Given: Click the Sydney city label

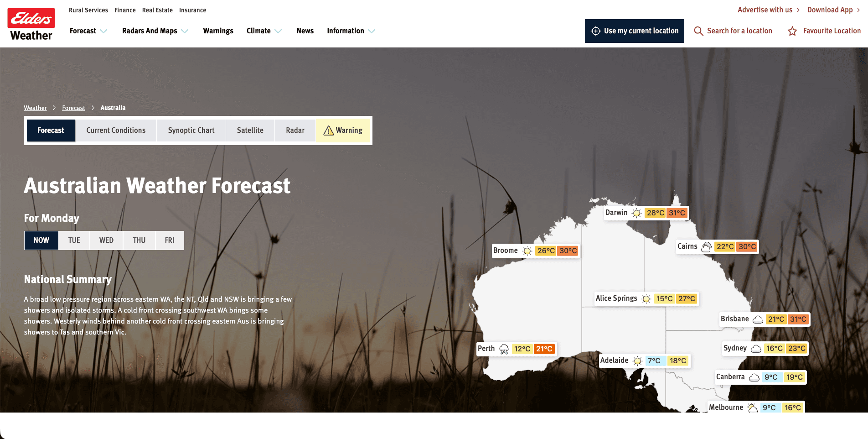Looking at the screenshot, I should pos(735,348).
